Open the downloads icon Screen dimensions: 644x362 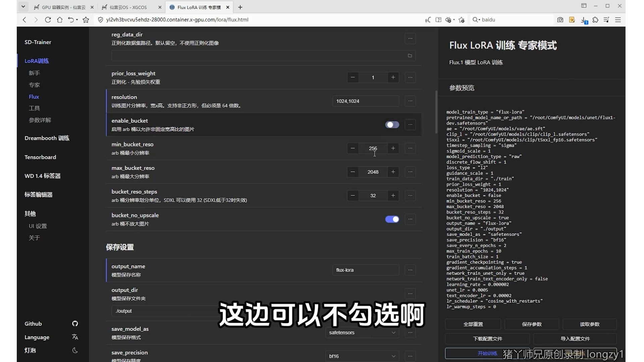[584, 20]
